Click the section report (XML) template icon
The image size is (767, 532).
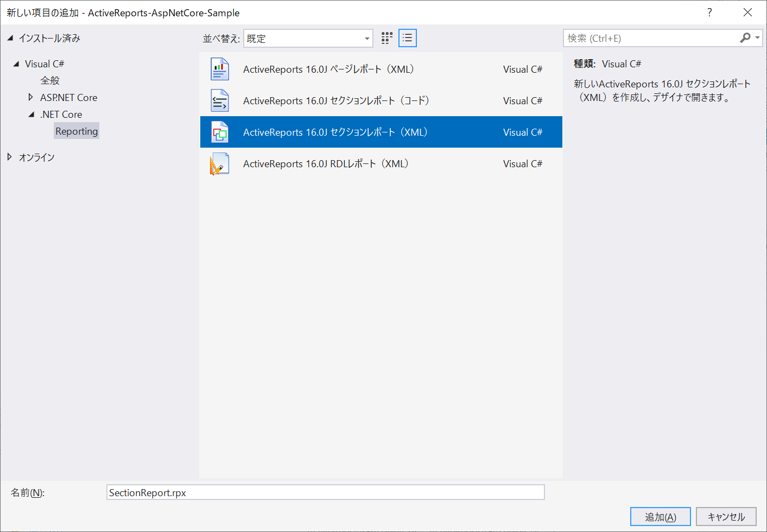220,132
